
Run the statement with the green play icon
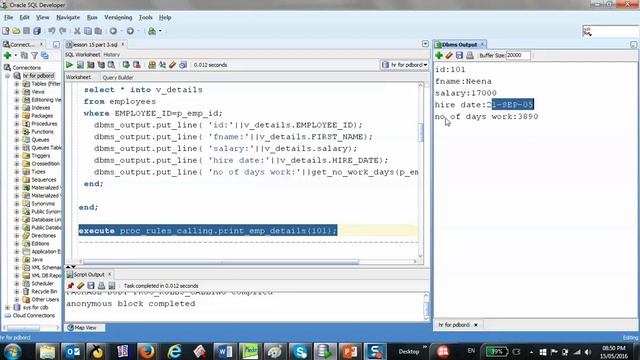click(x=69, y=65)
